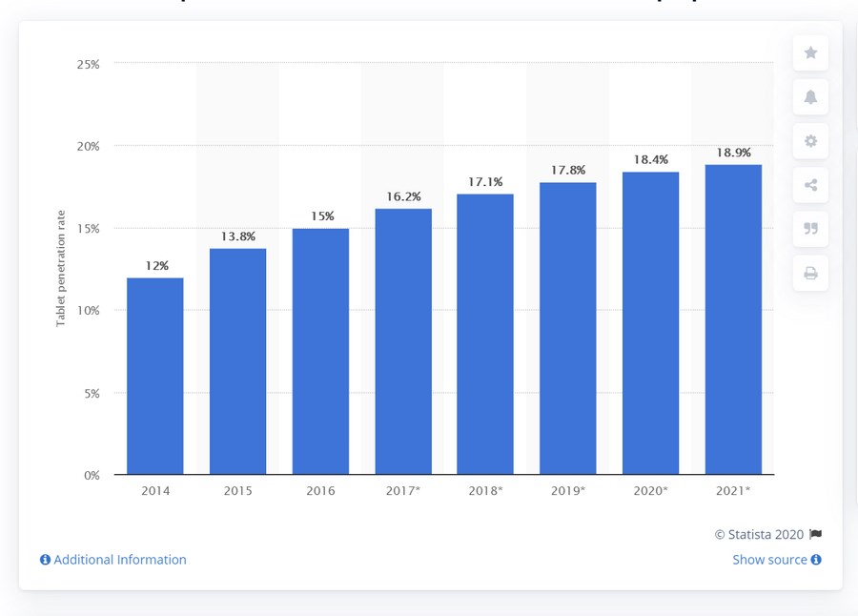The width and height of the screenshot is (858, 616).
Task: Click the printer icon
Action: [x=810, y=274]
